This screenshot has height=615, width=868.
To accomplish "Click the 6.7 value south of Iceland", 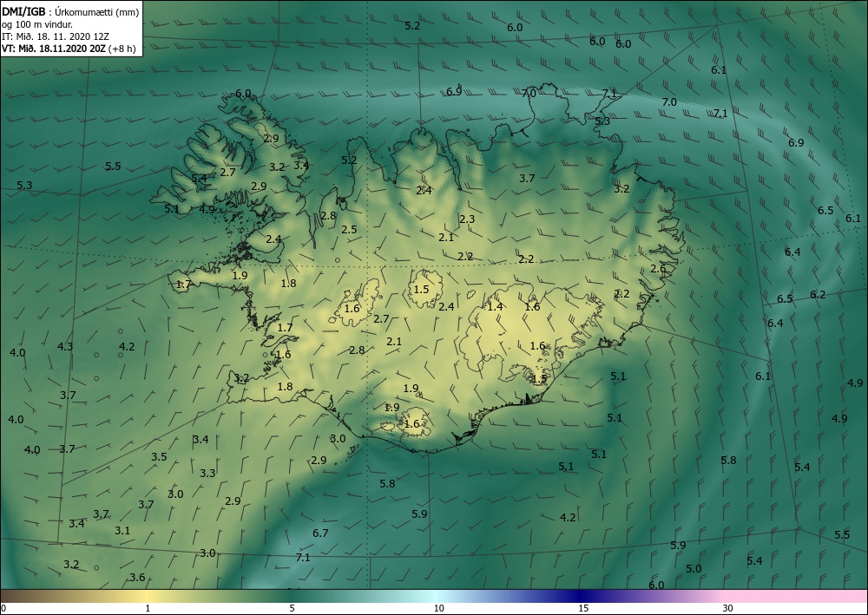I will coord(320,533).
